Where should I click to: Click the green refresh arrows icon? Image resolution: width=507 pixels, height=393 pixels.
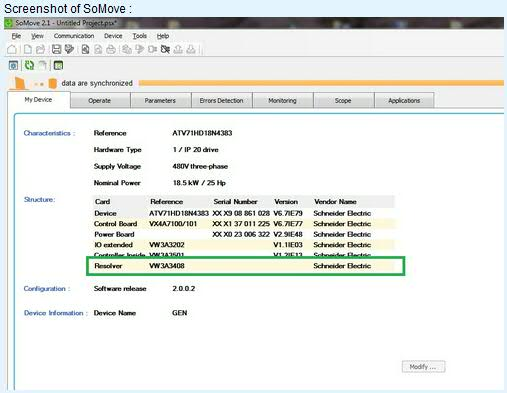point(29,65)
